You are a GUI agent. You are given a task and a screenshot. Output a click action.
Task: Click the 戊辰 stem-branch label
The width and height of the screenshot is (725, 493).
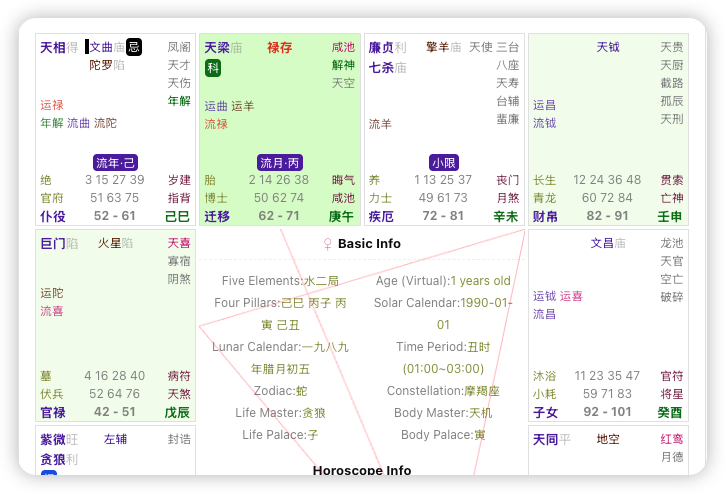point(178,413)
